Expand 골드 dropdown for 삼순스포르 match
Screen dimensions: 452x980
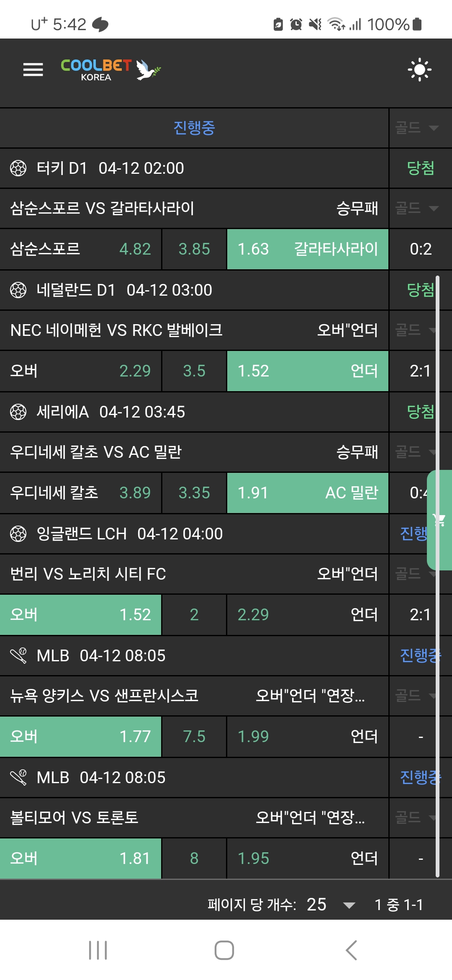417,208
